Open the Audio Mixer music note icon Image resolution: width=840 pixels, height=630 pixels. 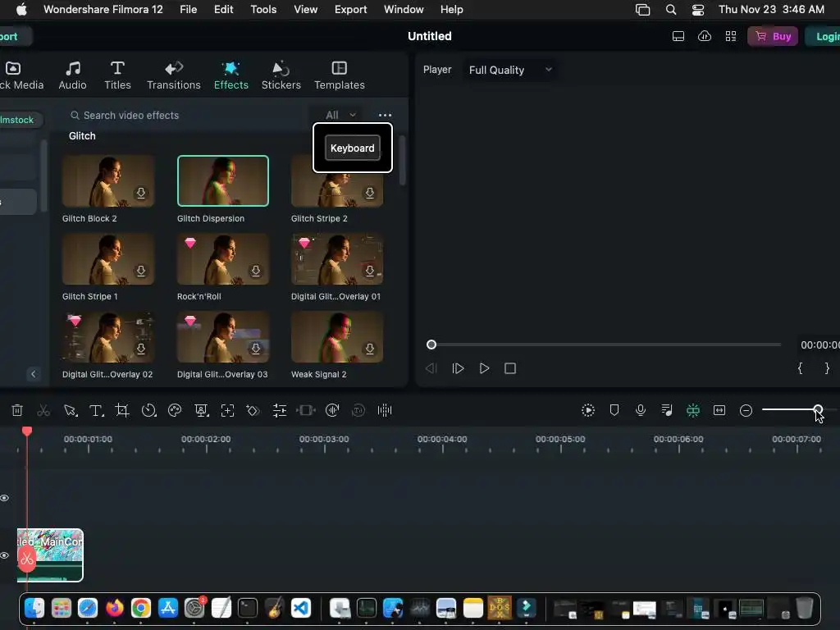click(667, 410)
